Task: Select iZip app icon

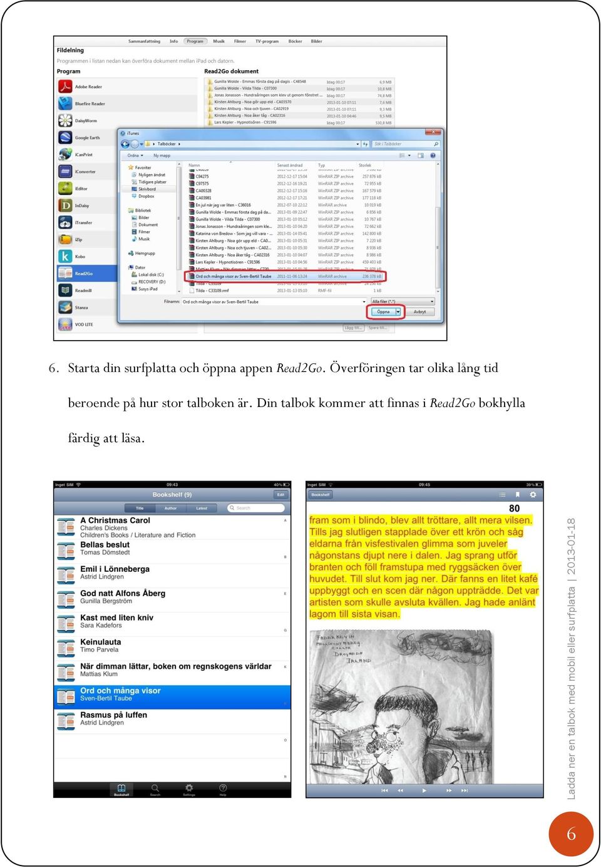Action: point(66,239)
